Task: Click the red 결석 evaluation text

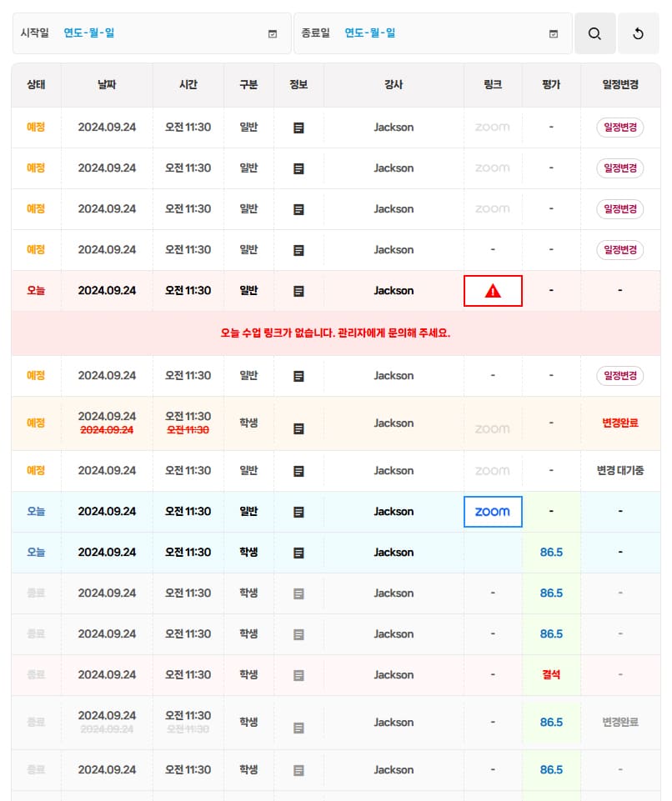Action: pyautogui.click(x=551, y=675)
